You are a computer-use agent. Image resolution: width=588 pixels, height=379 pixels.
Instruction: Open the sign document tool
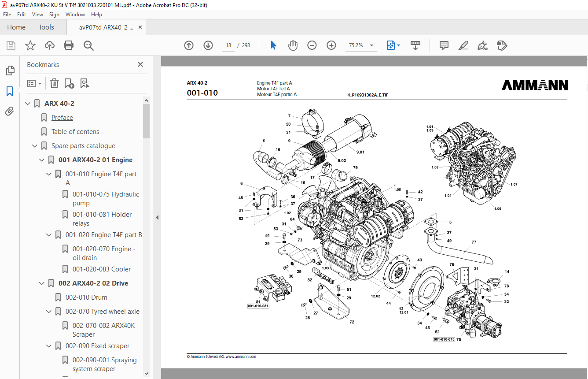click(x=482, y=45)
